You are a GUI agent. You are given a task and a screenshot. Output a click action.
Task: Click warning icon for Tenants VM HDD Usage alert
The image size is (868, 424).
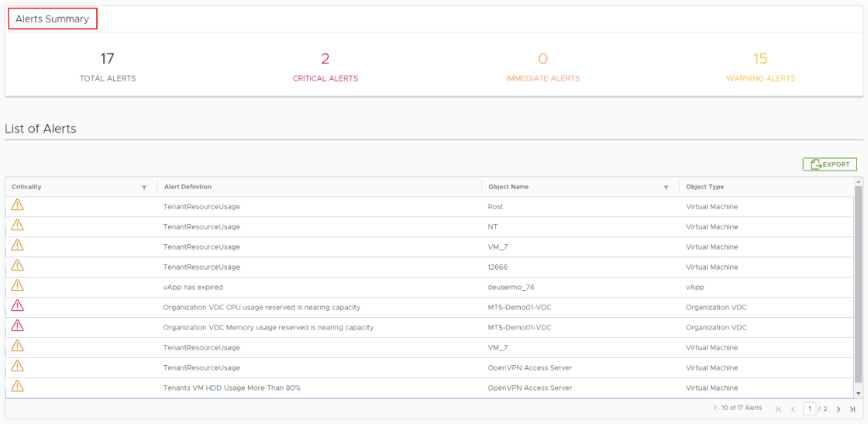pos(17,387)
